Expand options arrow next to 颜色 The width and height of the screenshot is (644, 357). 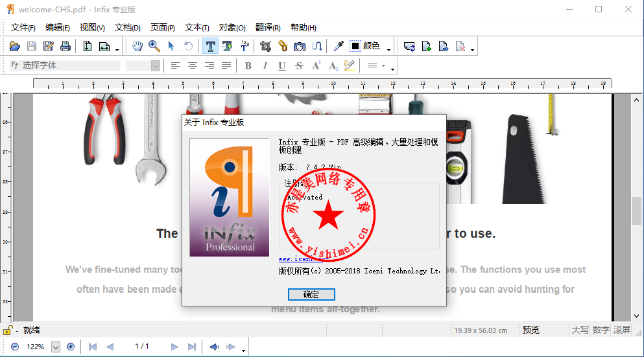point(388,50)
